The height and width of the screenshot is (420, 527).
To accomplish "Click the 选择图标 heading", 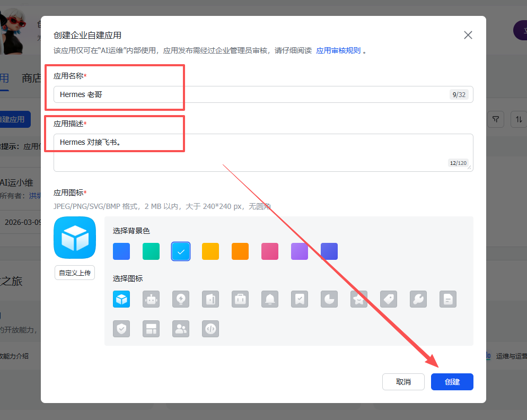I will (128, 278).
